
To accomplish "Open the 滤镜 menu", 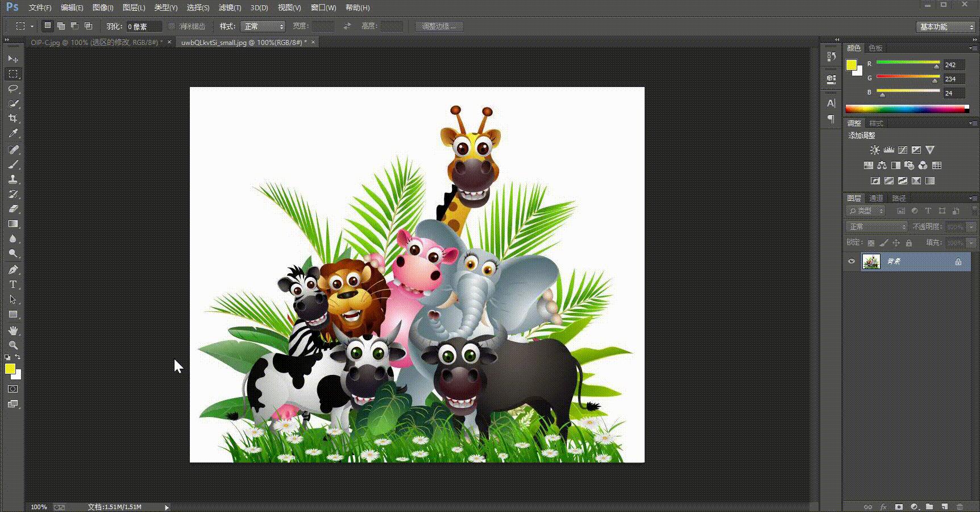I will tap(230, 7).
